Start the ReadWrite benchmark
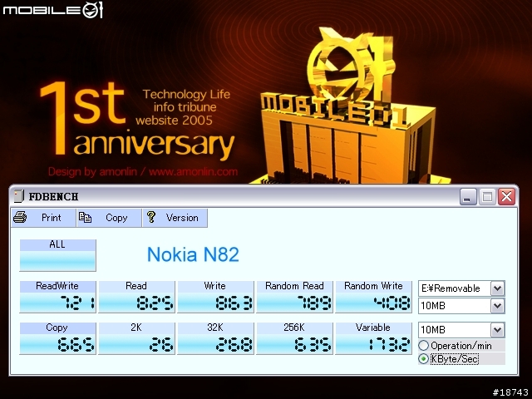The image size is (532, 399). click(57, 297)
